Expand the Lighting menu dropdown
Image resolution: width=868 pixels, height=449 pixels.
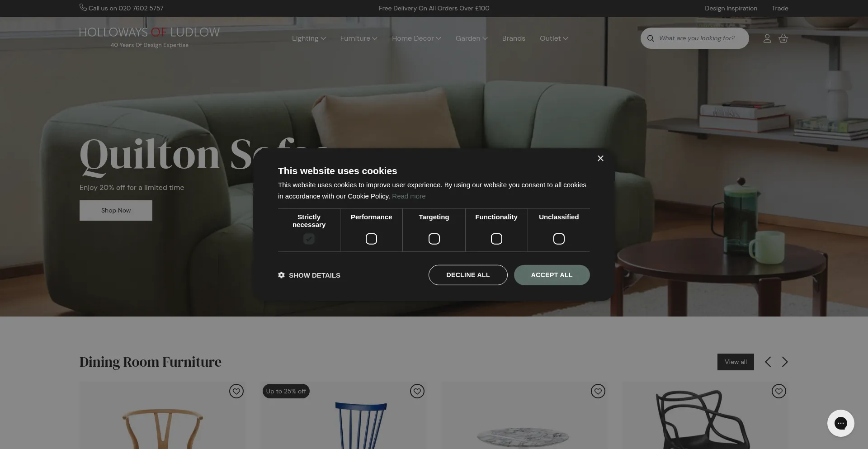pyautogui.click(x=309, y=38)
